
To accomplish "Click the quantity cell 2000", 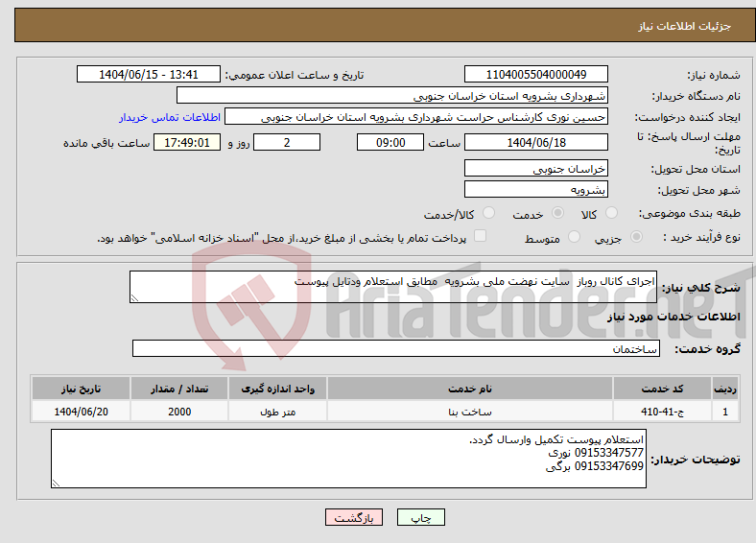I will point(179,412).
